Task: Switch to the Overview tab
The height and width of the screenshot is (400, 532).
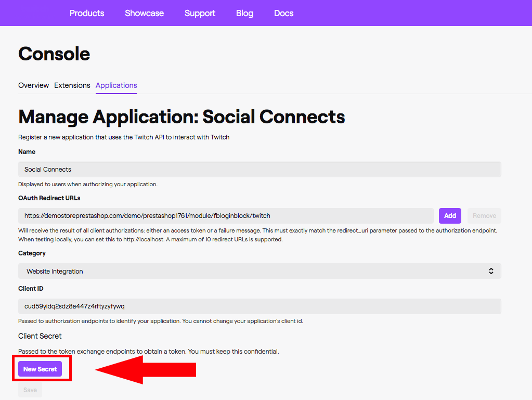Action: click(34, 85)
